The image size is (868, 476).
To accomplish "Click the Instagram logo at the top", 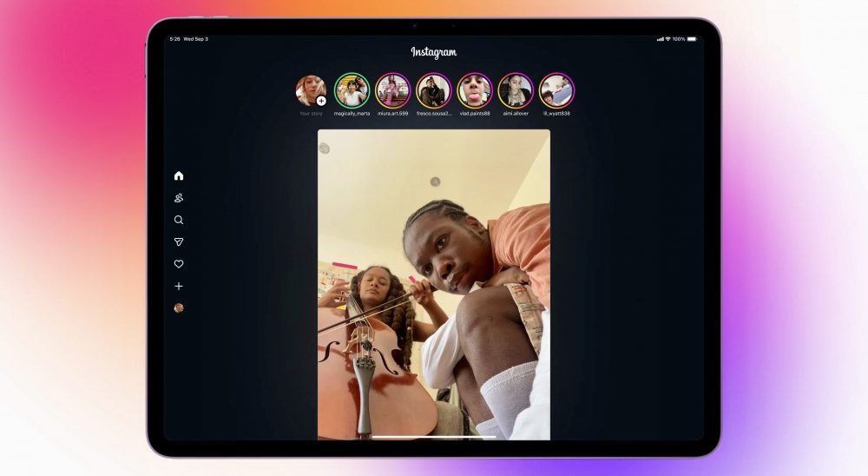I will pos(433,52).
